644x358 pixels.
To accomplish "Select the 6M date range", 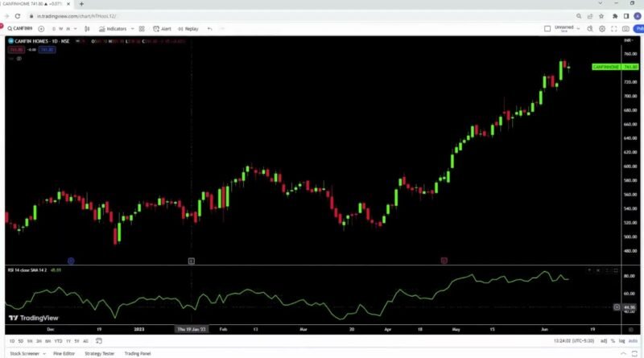I will [x=47, y=341].
